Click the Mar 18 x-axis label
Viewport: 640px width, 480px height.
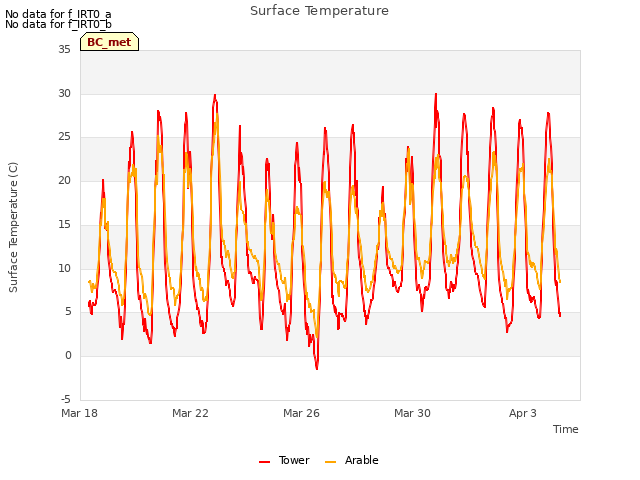[80, 413]
